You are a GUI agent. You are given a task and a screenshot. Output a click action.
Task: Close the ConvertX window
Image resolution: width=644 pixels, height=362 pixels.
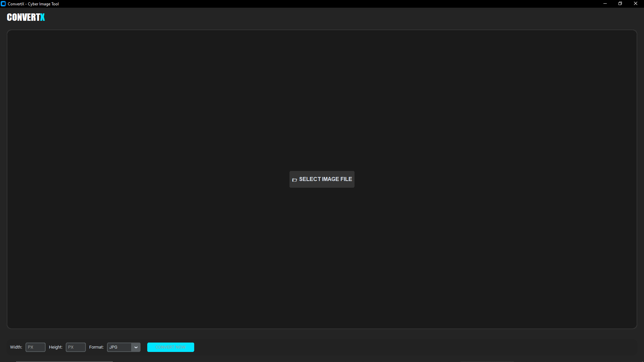click(636, 4)
